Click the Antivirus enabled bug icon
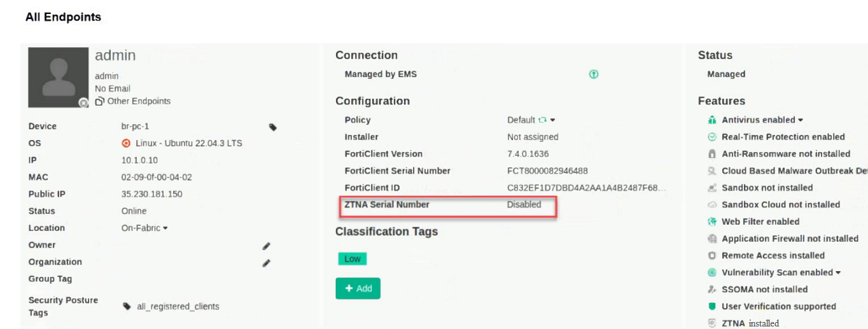868x329 pixels. pos(712,120)
